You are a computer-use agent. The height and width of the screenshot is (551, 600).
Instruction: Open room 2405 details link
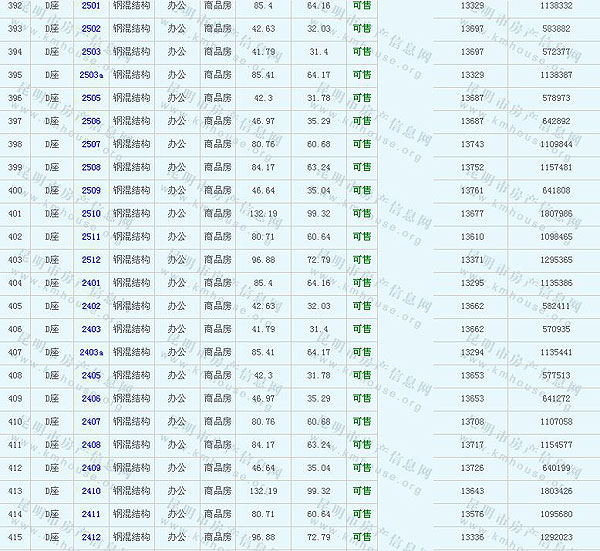tap(91, 375)
